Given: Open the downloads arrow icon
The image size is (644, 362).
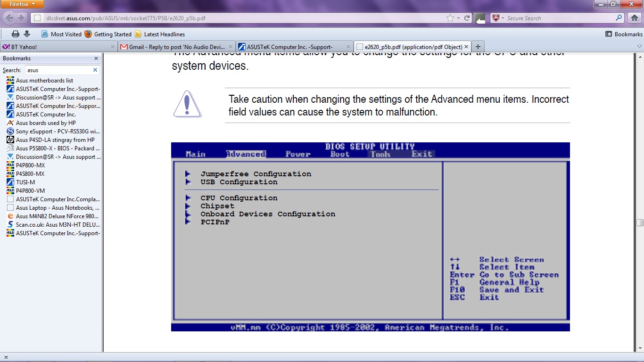Looking at the screenshot, I should click(x=27, y=34).
